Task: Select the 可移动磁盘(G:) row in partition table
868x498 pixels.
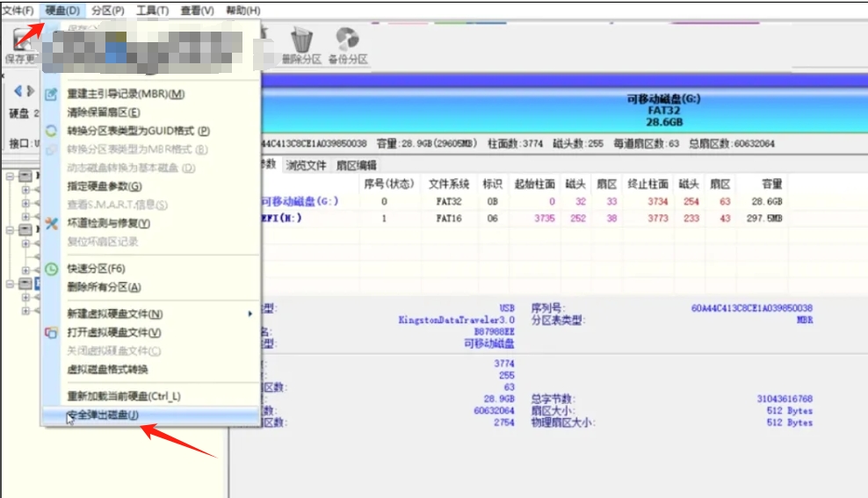Action: point(523,201)
